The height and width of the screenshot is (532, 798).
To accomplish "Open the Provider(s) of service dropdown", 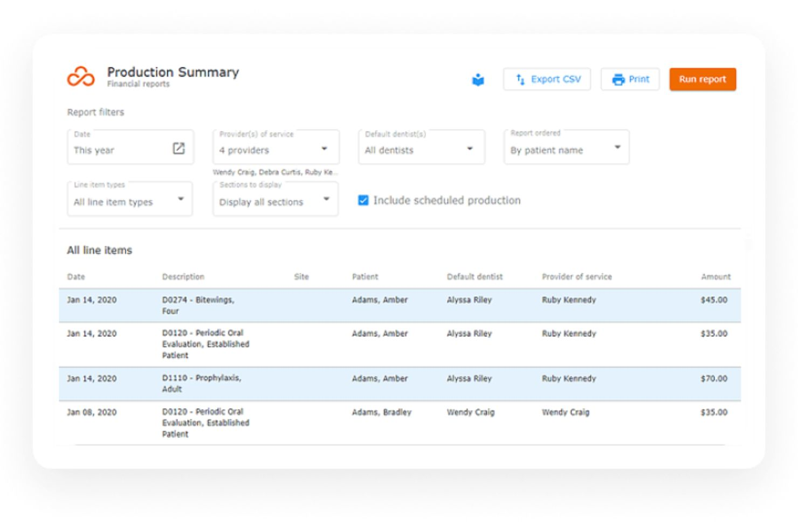I will point(276,147).
